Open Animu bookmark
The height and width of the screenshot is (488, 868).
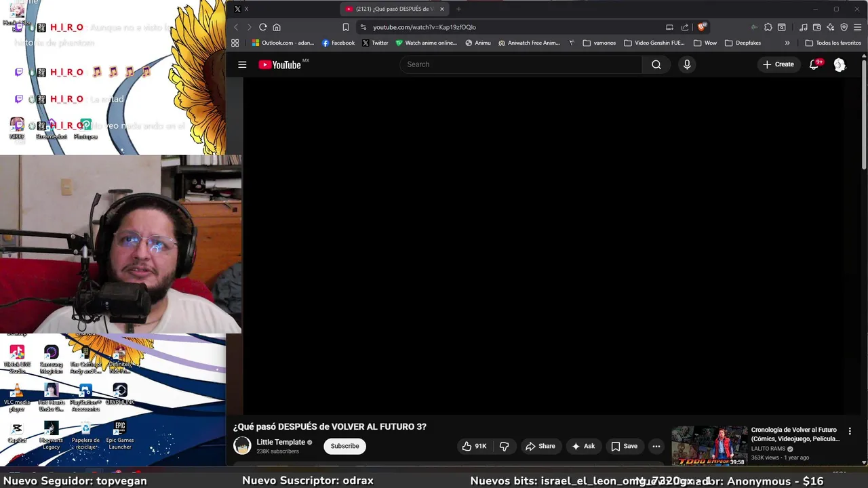click(x=478, y=43)
